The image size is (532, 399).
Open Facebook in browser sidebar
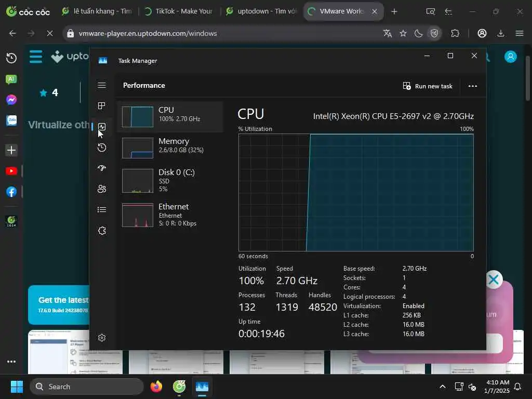[x=11, y=192]
